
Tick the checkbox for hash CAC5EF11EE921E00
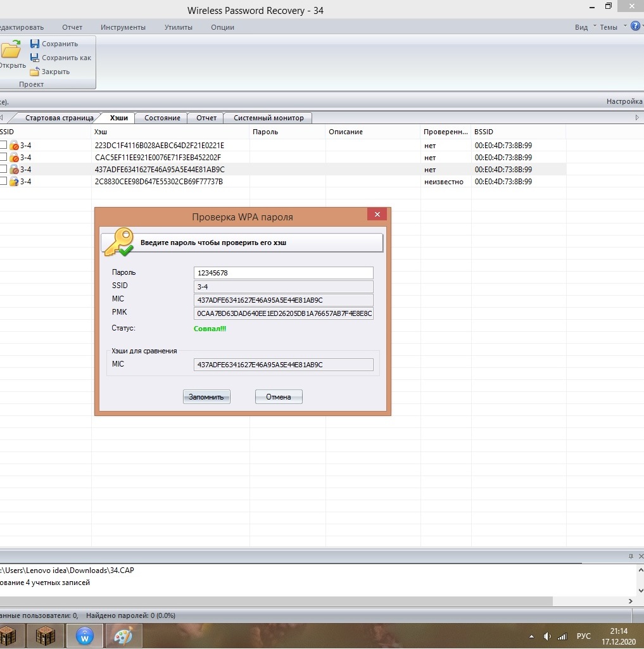[x=3, y=157]
